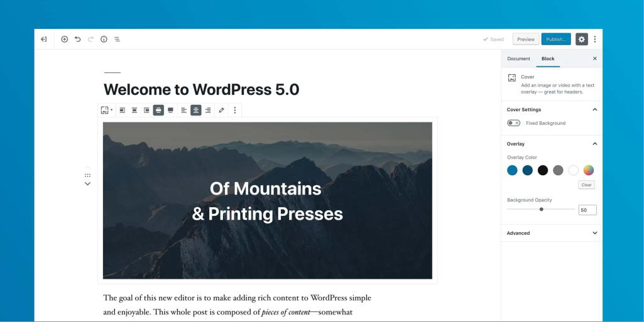Click the post title Welcome to WordPress 5.0
Screen dimensions: 644x322
[x=201, y=89]
